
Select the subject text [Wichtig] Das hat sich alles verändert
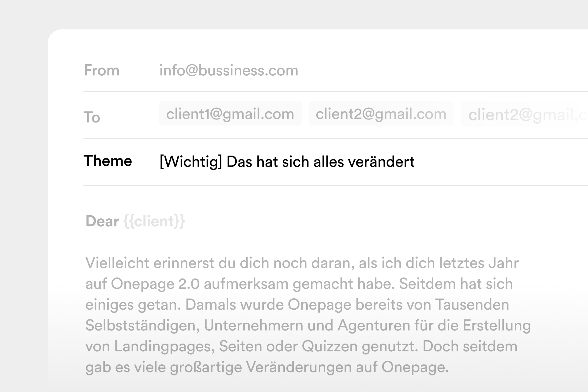(x=286, y=161)
